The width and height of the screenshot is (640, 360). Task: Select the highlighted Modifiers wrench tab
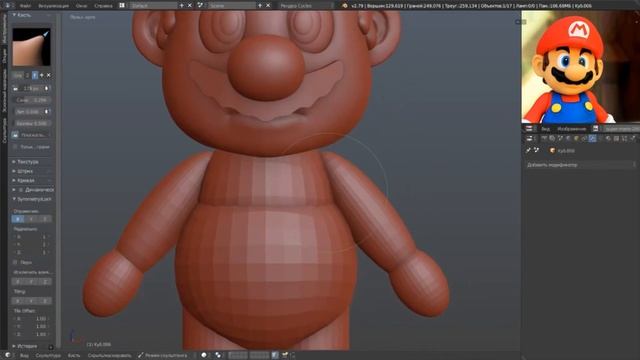592,139
